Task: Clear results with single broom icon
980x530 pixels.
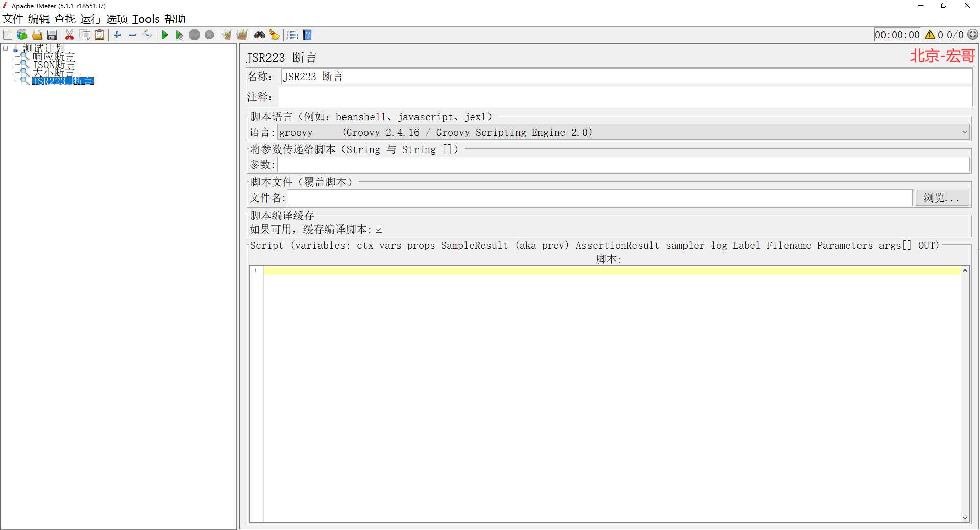Action: [227, 35]
